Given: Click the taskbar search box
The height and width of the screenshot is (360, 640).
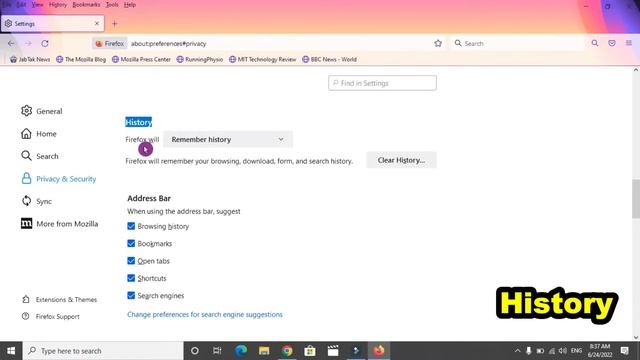Looking at the screenshot, I should (103, 351).
